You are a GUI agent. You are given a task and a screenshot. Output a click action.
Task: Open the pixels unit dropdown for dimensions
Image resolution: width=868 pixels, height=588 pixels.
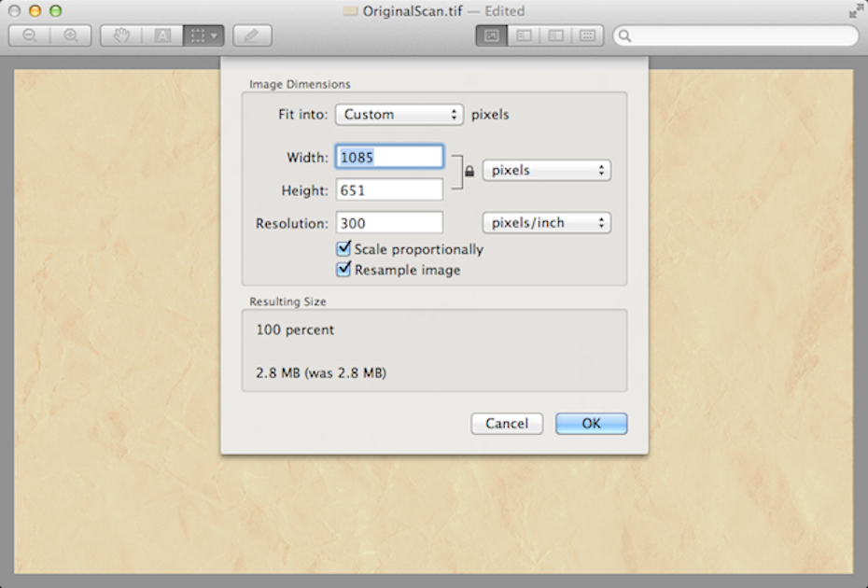click(546, 171)
